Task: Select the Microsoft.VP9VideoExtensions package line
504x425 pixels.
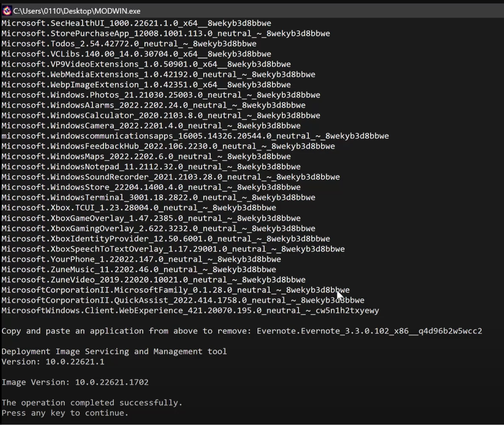Action: click(x=146, y=64)
